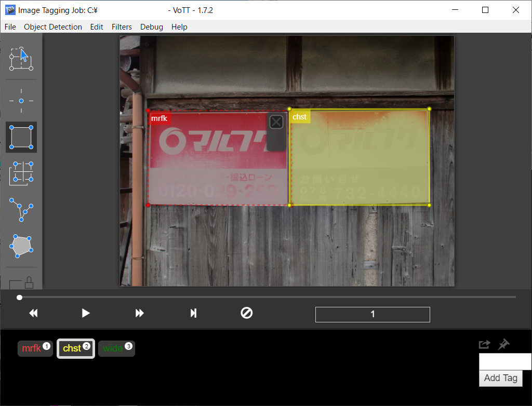The height and width of the screenshot is (406, 532).
Task: Click the clear regions circle-slash icon
Action: pyautogui.click(x=247, y=313)
